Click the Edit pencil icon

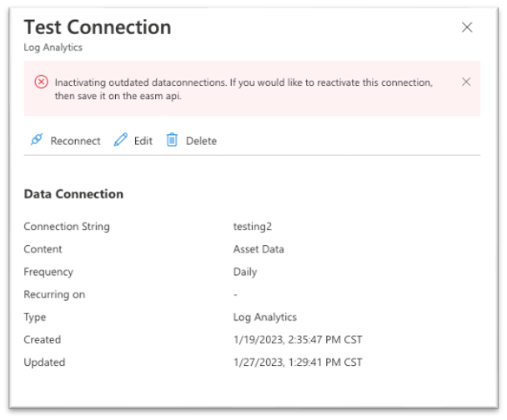[121, 139]
